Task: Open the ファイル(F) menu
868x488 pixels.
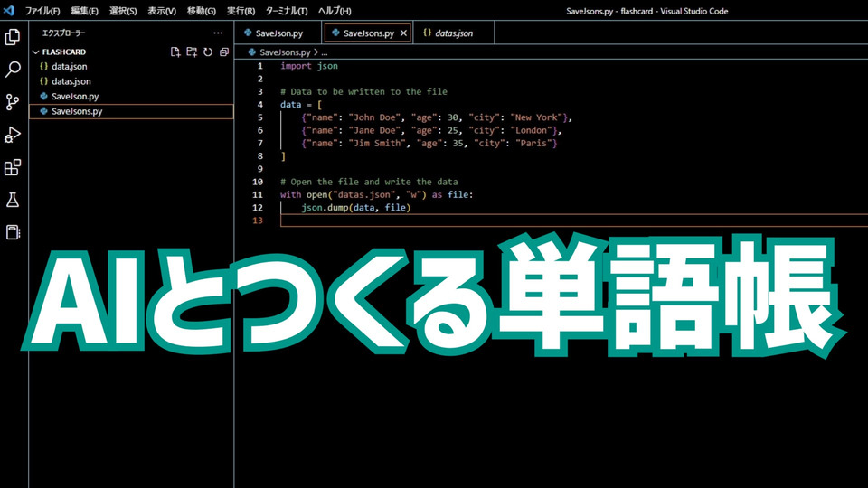Action: click(x=42, y=11)
